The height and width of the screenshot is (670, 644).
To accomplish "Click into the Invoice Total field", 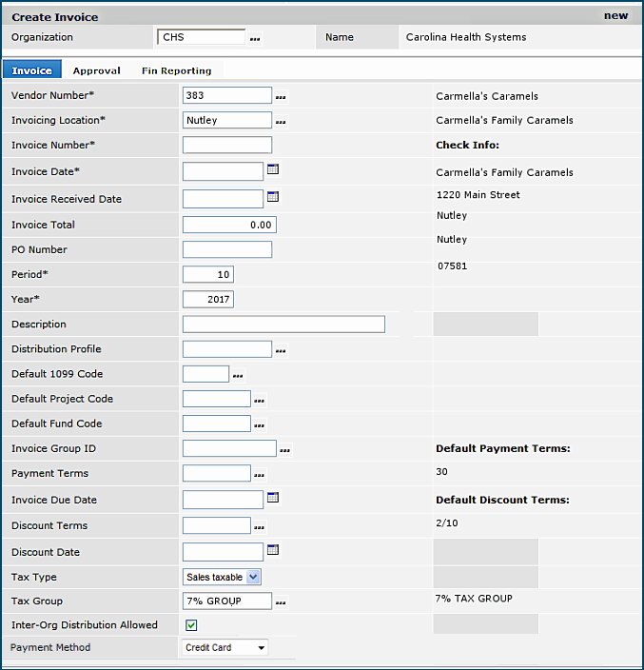I will point(228,225).
